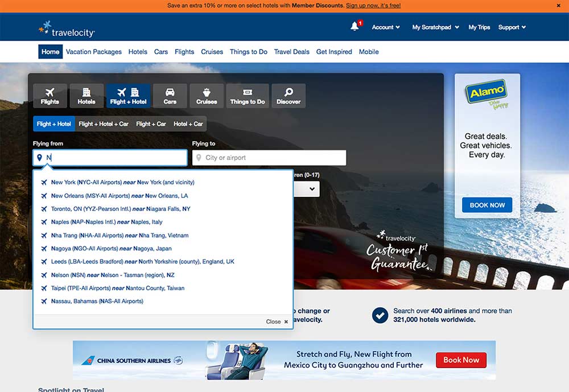Screen dimensions: 569x392
Task: Pick Nagoya (NGO-All Airports) suggestion
Action: point(111,248)
